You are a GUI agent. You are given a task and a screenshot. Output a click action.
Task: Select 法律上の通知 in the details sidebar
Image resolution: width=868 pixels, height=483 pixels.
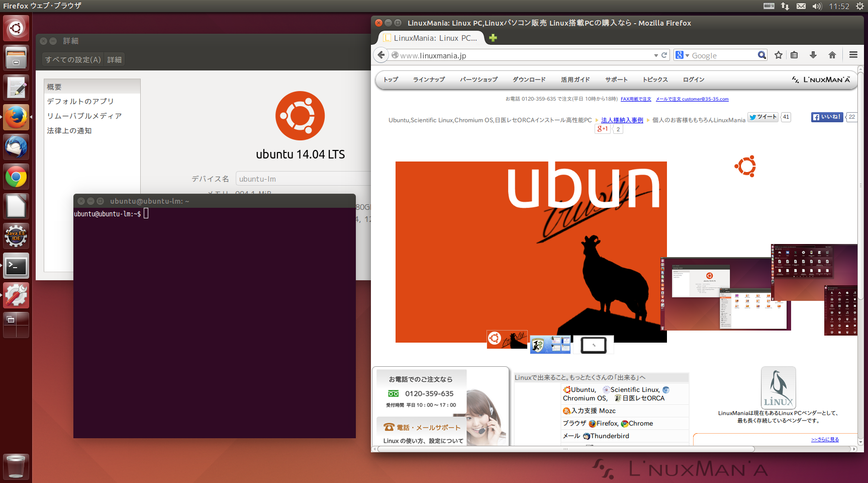(92, 130)
